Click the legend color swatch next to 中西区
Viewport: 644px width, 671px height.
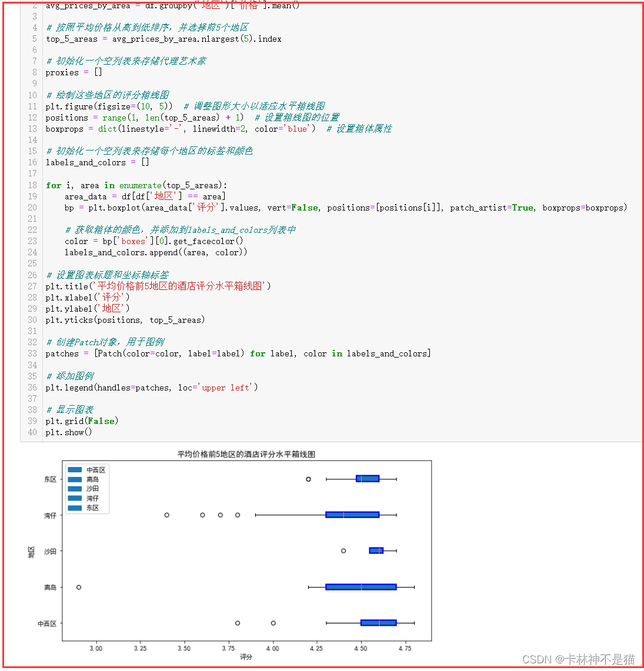point(75,469)
